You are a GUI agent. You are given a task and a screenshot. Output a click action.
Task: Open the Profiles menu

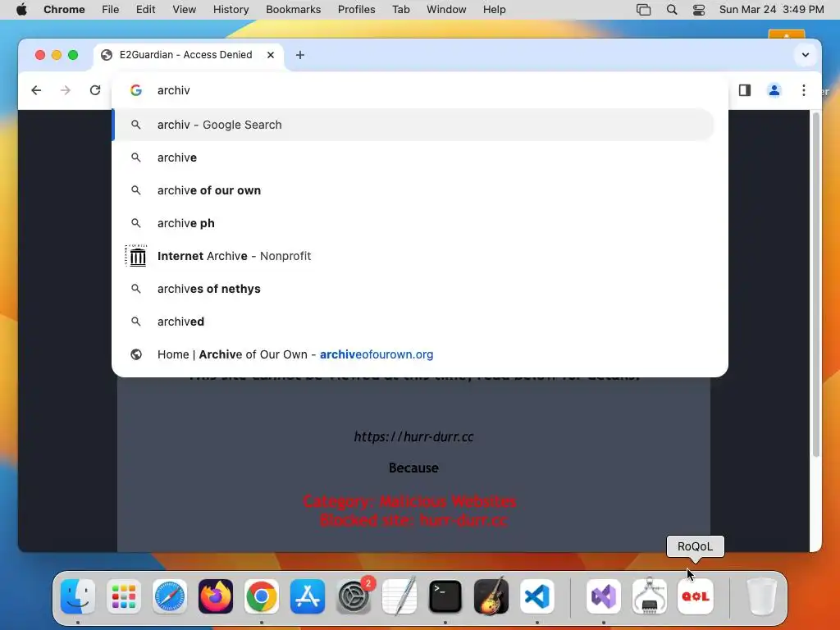(x=356, y=10)
